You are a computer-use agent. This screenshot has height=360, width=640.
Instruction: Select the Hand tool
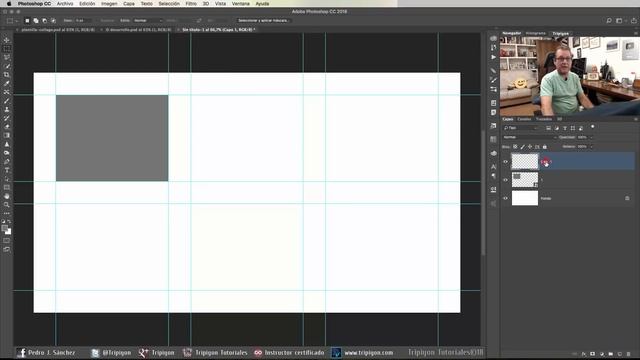[7, 196]
